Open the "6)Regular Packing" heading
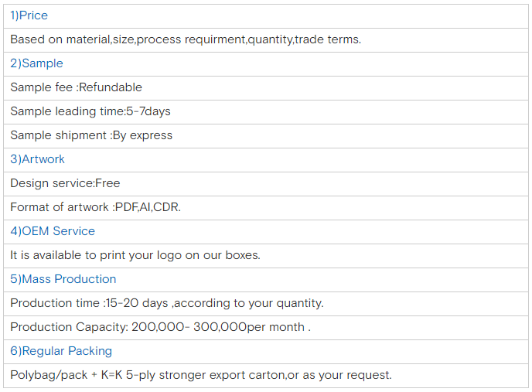 [61, 351]
